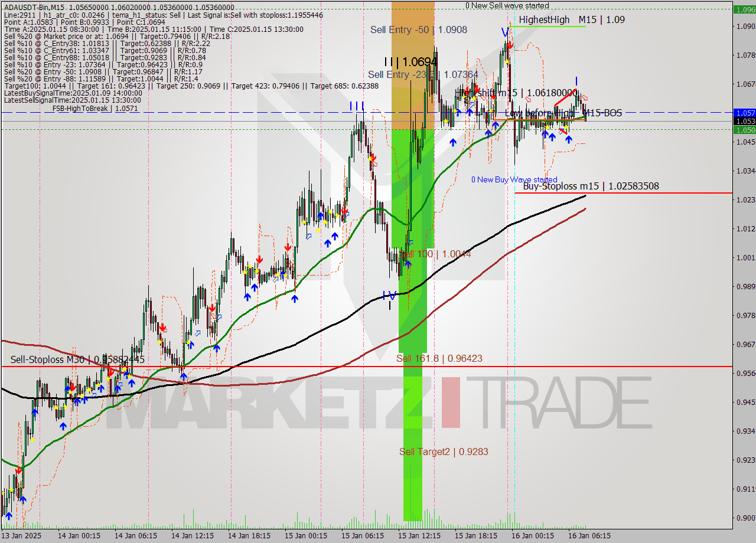
Task: Click the 'M15-BOS' label
Action: [602, 113]
